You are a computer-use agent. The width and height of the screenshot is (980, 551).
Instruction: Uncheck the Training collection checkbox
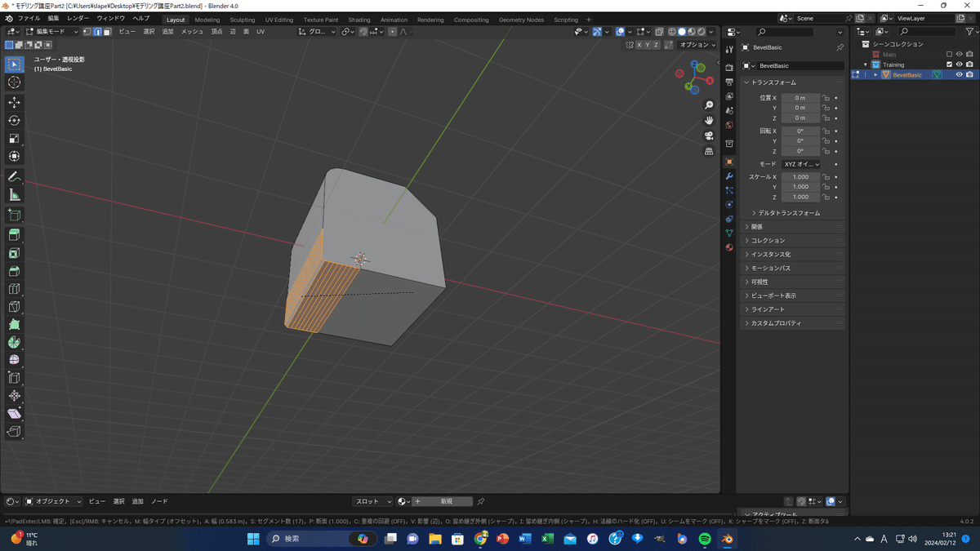click(949, 64)
